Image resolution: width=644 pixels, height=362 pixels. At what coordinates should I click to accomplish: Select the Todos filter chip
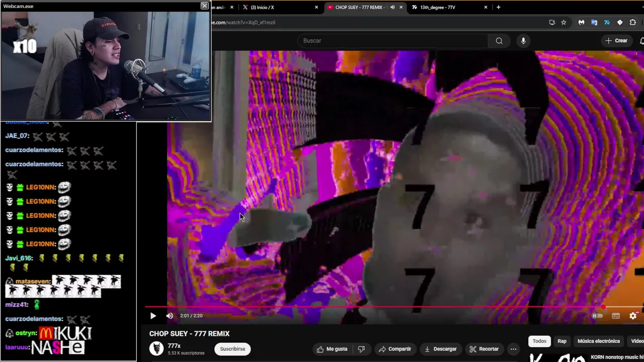tap(539, 341)
